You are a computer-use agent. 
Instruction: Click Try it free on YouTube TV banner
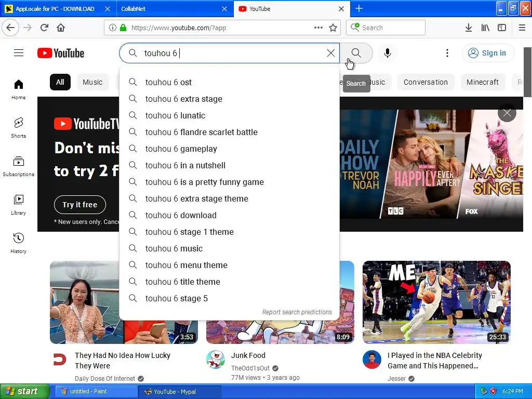(x=79, y=205)
